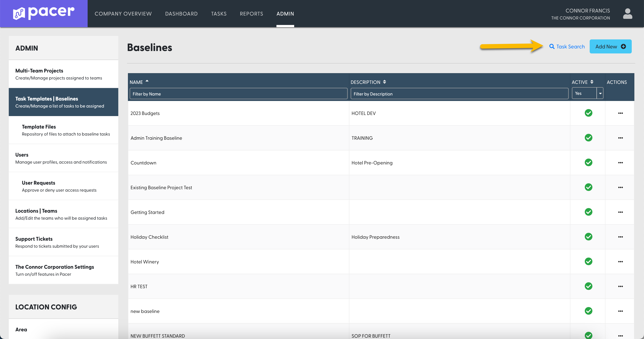
Task: Select Task Templates | Baselines sidebar item
Action: tap(64, 102)
